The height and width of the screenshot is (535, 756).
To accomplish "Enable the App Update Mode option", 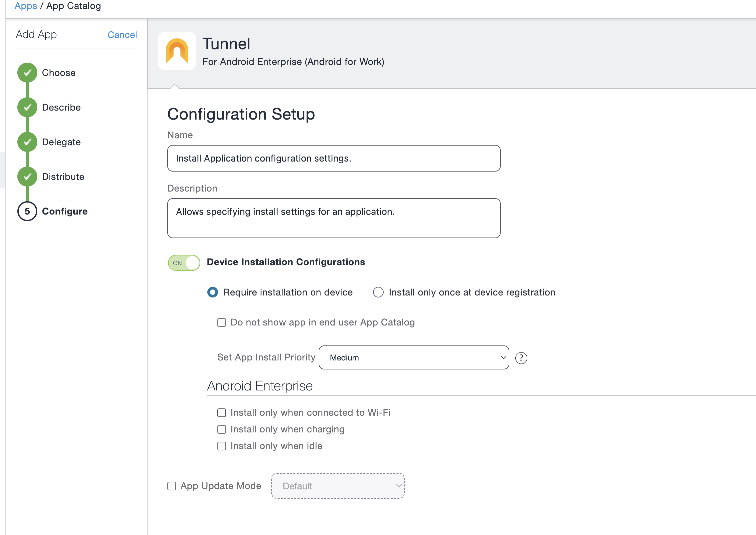I will pyautogui.click(x=171, y=486).
